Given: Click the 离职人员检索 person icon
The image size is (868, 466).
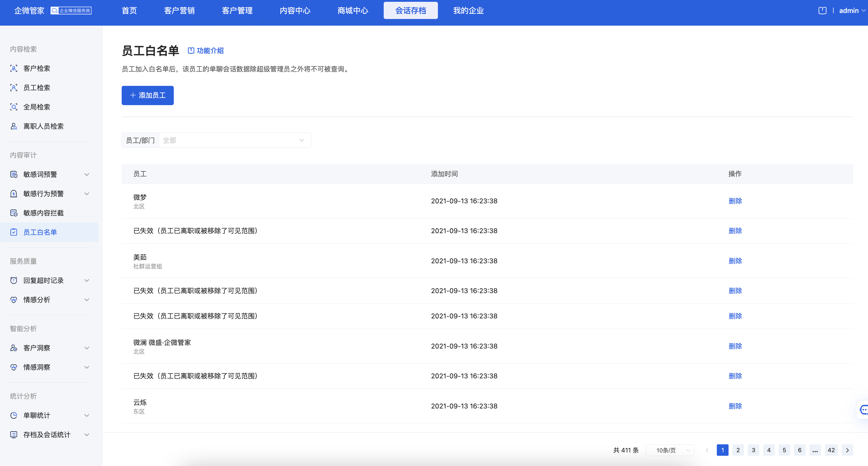Looking at the screenshot, I should (14, 126).
